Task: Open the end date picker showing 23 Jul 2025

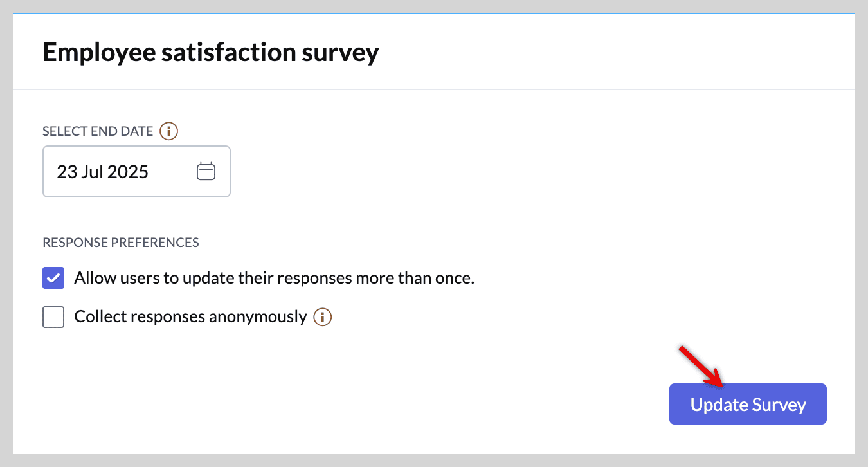Action: coord(136,171)
